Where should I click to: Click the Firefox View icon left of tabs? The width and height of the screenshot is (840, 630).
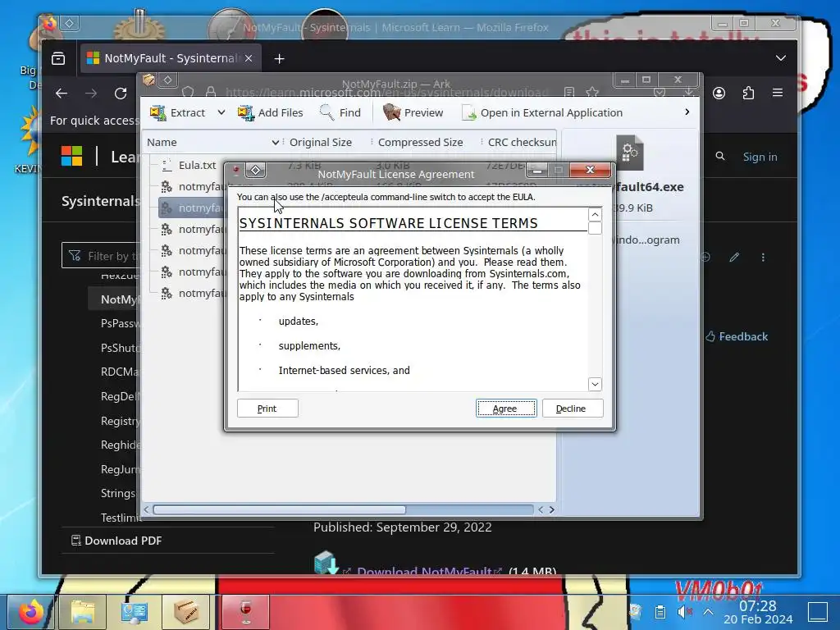[x=58, y=58]
